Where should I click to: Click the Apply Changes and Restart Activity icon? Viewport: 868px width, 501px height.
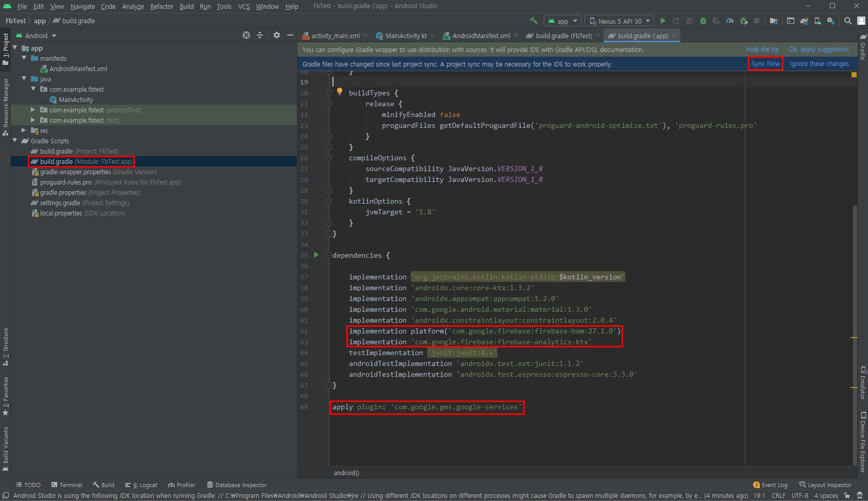[676, 21]
